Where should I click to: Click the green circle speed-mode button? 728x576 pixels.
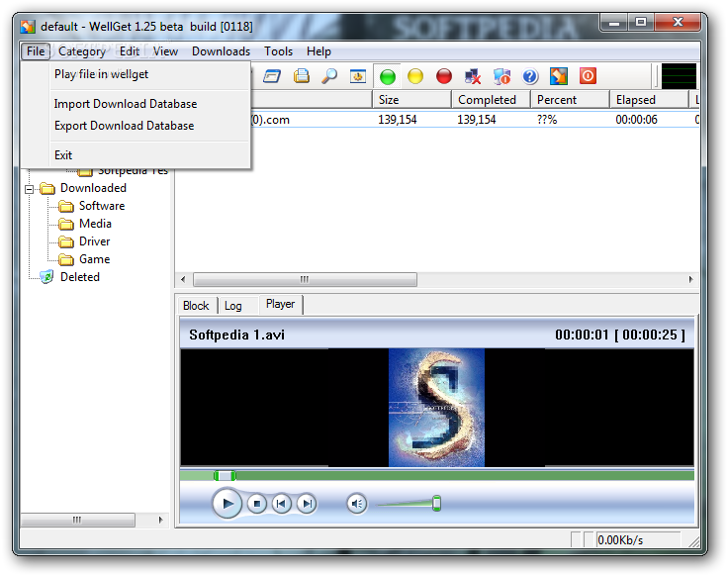click(387, 76)
